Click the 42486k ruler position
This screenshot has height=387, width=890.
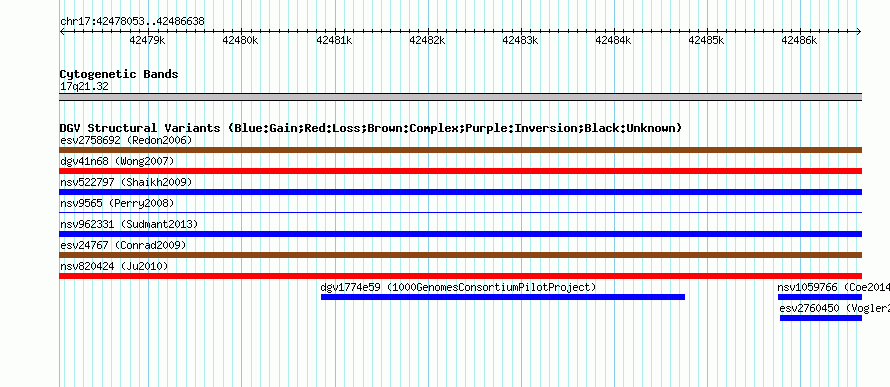click(800, 40)
